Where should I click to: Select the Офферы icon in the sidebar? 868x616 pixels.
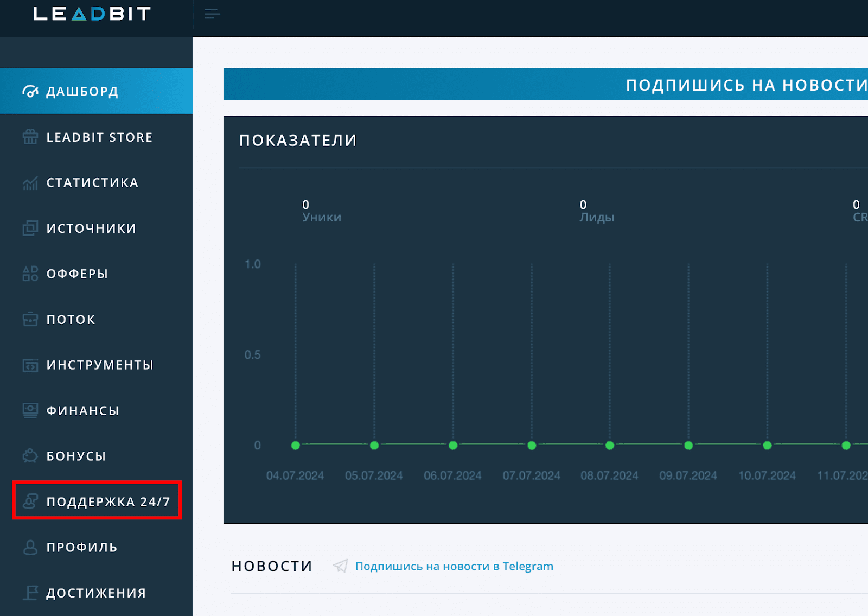[x=30, y=274]
